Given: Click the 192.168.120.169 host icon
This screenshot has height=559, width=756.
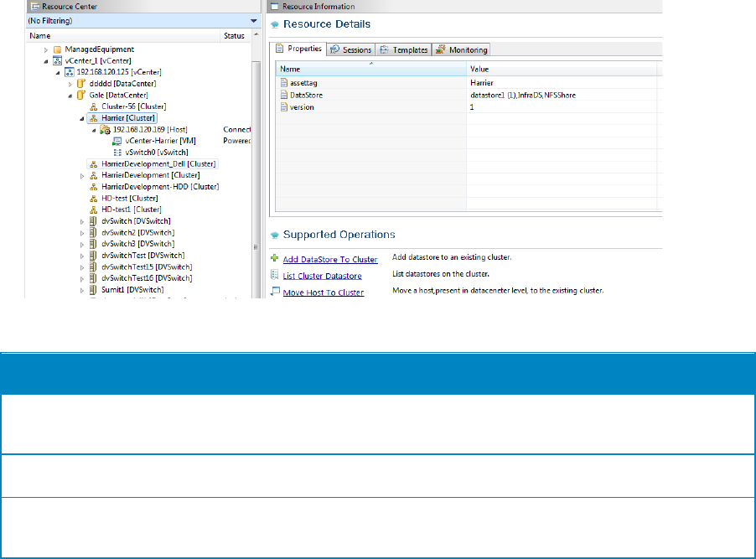Looking at the screenshot, I should 106,130.
